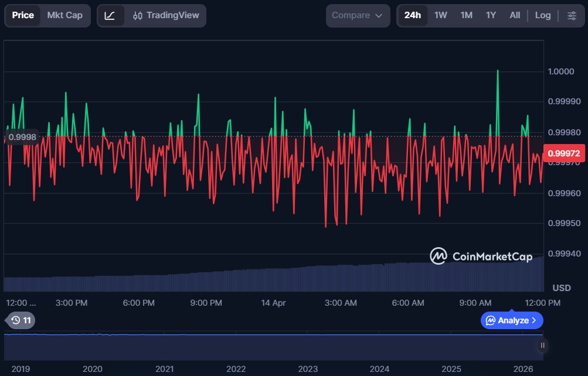The height and width of the screenshot is (376, 588).
Task: Click the range slider pause handle
Action: [542, 346]
